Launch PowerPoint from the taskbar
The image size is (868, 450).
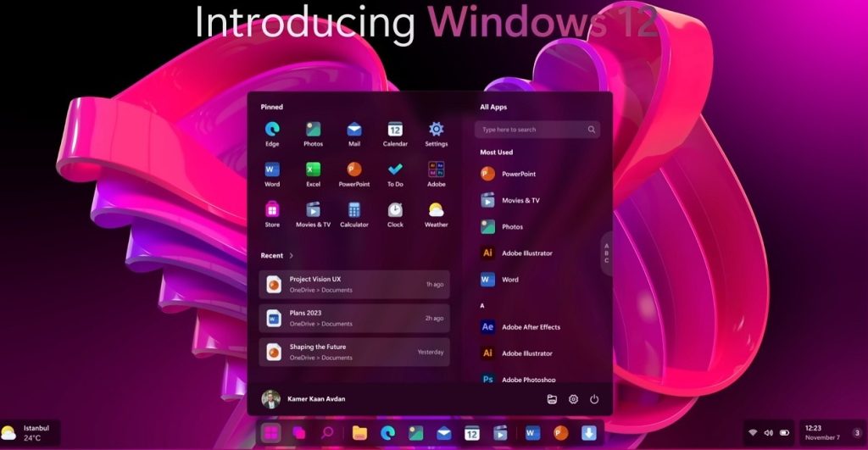pos(561,433)
